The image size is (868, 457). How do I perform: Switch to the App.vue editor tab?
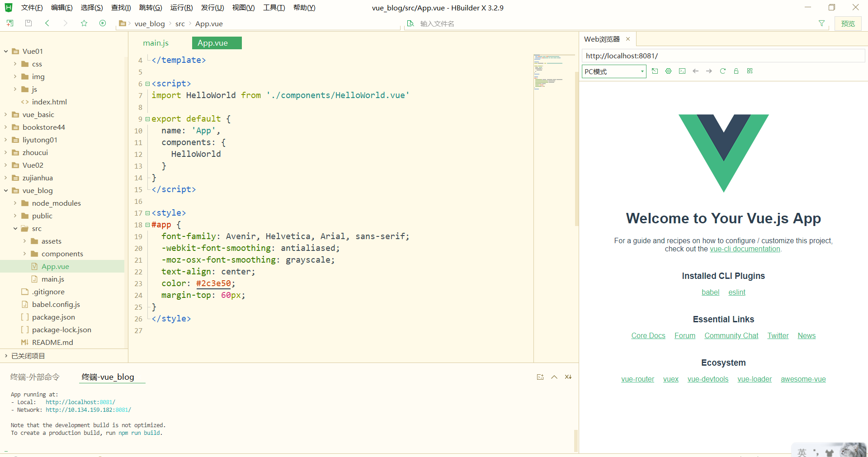(217, 43)
